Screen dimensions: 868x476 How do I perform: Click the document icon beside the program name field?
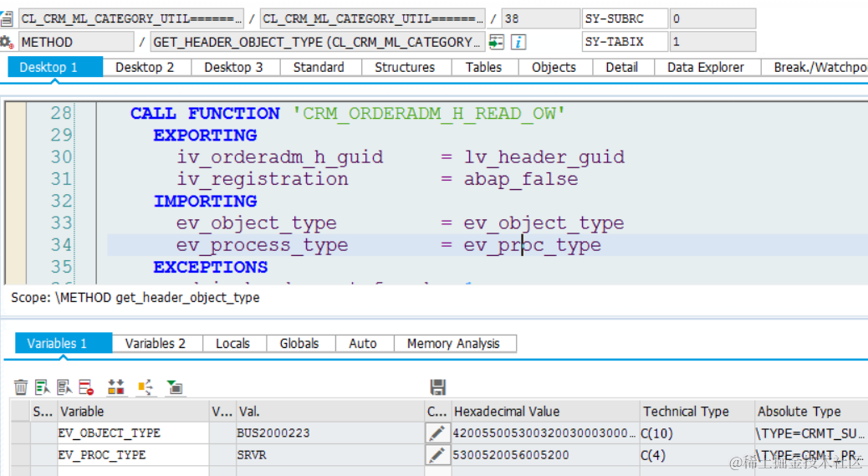pyautogui.click(x=6, y=18)
